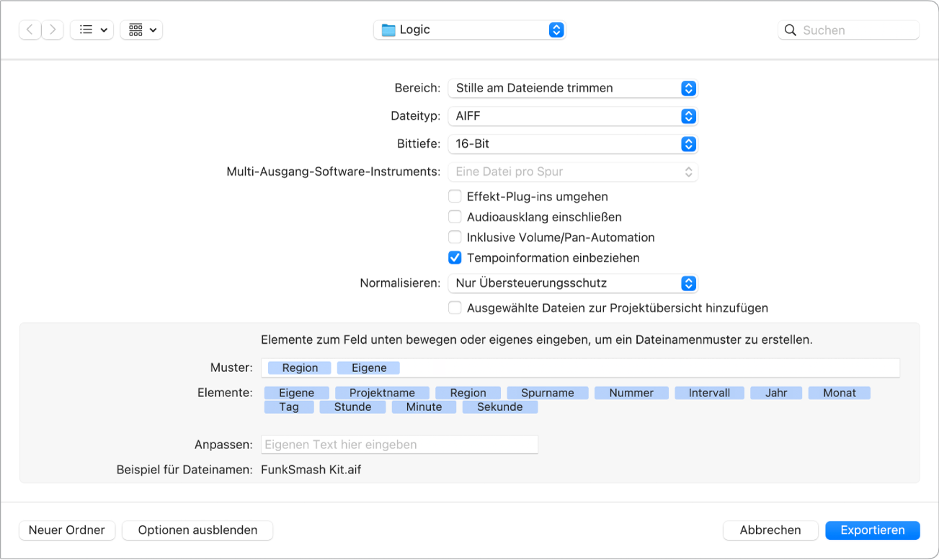Change the Dateityp from AIFF
Screen dimensions: 939x560
[572, 116]
